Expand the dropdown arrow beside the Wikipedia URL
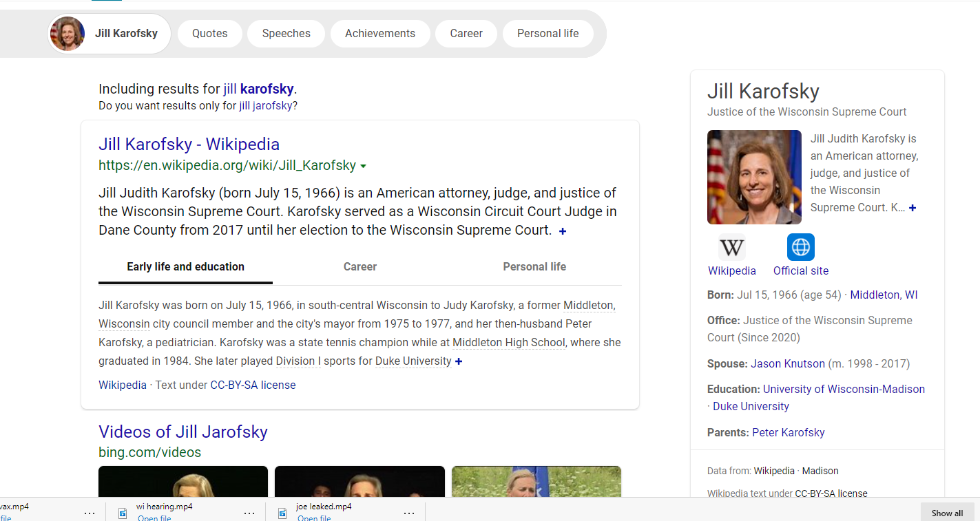Screen dimensions: 980x521 click(363, 167)
